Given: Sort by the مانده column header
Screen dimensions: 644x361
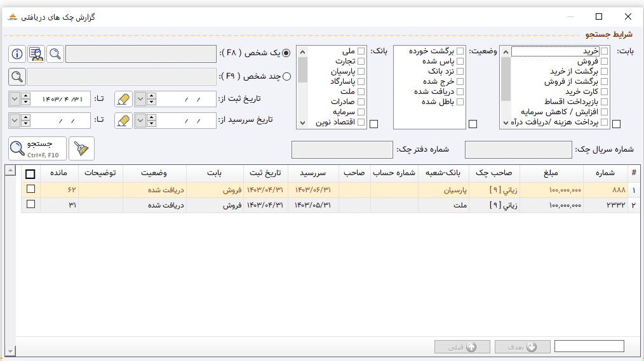Looking at the screenshot, I should click(58, 173).
